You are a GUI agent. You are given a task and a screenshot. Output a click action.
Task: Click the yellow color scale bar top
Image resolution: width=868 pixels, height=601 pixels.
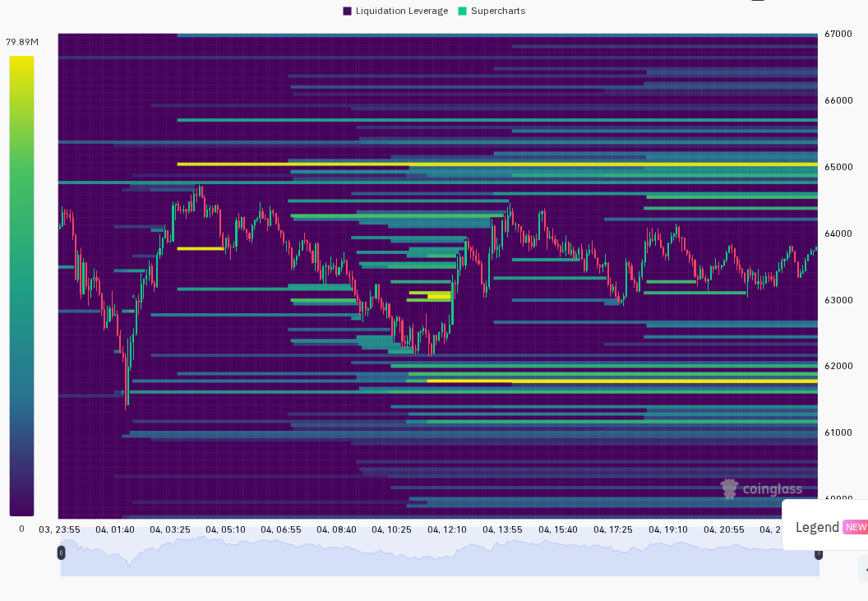(x=21, y=61)
